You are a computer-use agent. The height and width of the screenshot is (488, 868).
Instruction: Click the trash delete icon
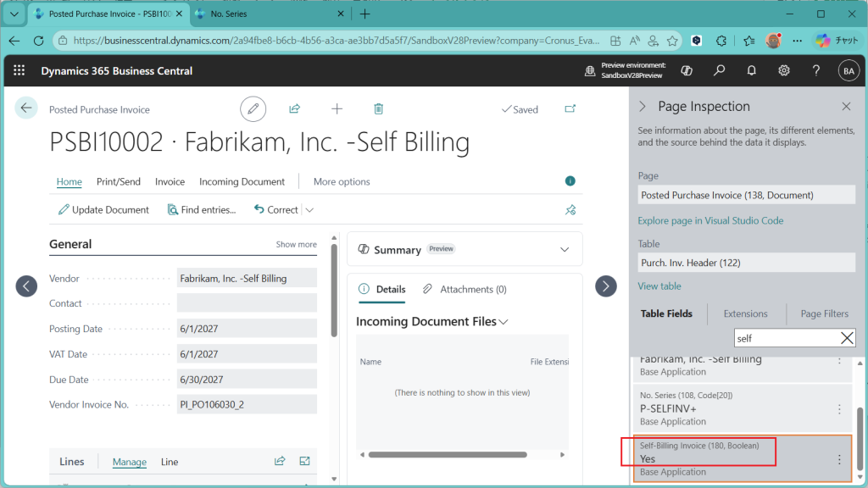(378, 108)
